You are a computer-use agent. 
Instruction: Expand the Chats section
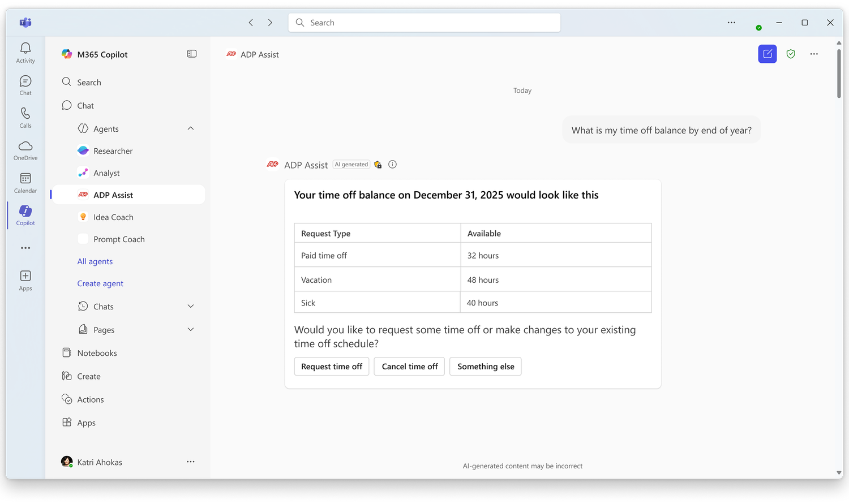pyautogui.click(x=191, y=307)
